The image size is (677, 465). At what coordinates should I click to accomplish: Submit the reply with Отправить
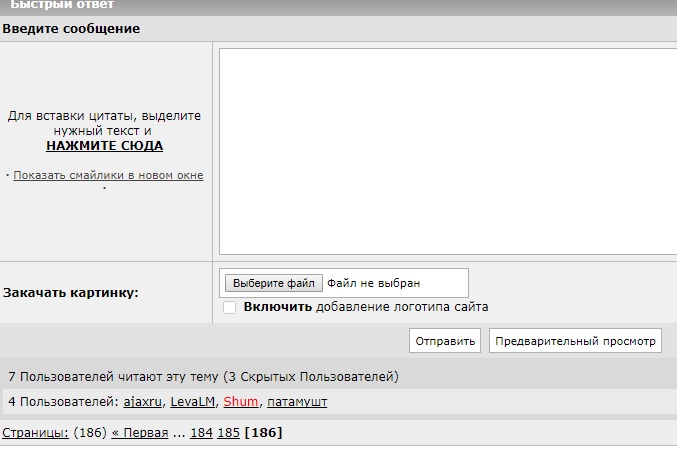445,341
